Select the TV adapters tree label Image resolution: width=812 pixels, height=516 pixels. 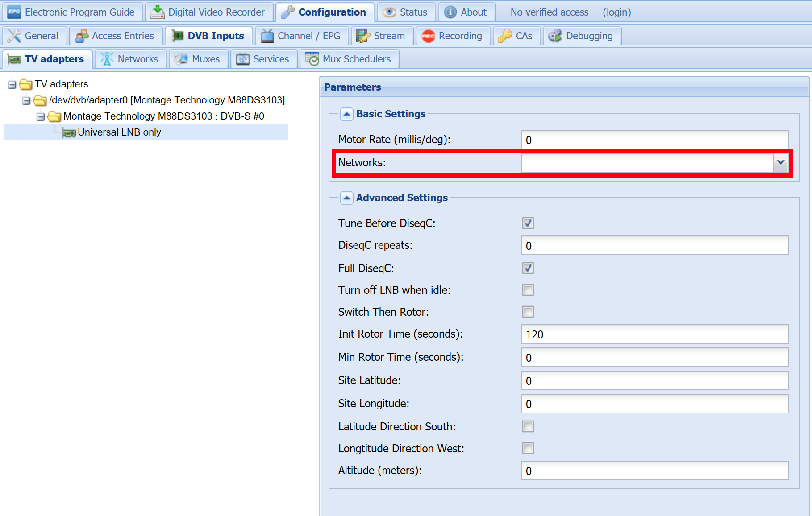coord(62,84)
